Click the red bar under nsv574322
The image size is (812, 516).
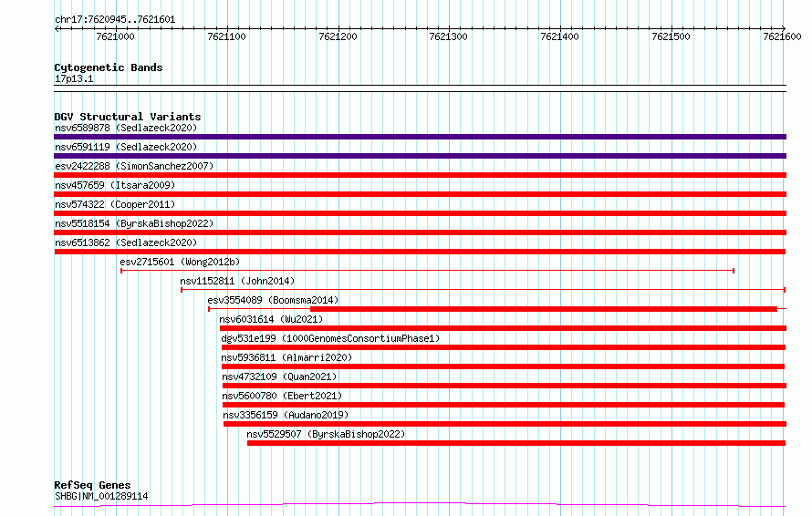pos(420,213)
